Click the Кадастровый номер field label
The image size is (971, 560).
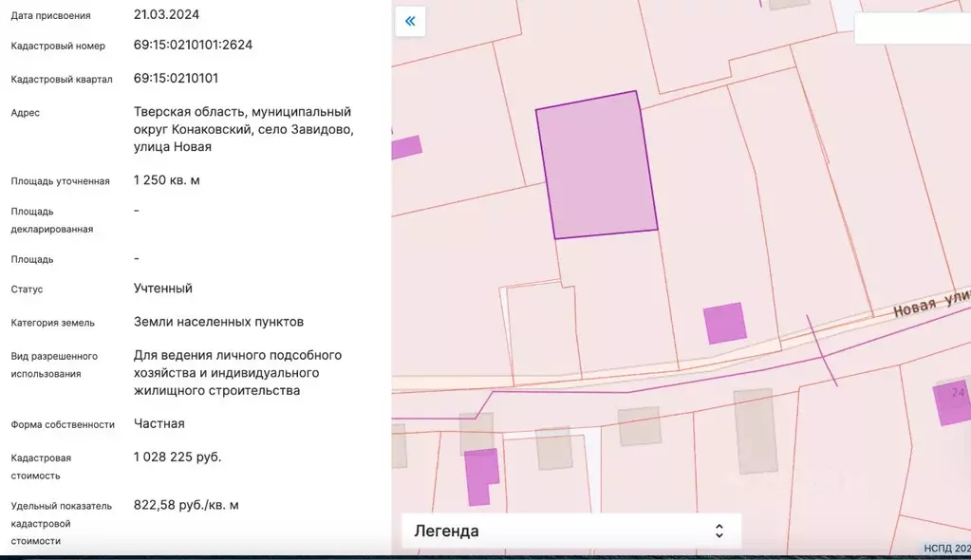tap(58, 46)
